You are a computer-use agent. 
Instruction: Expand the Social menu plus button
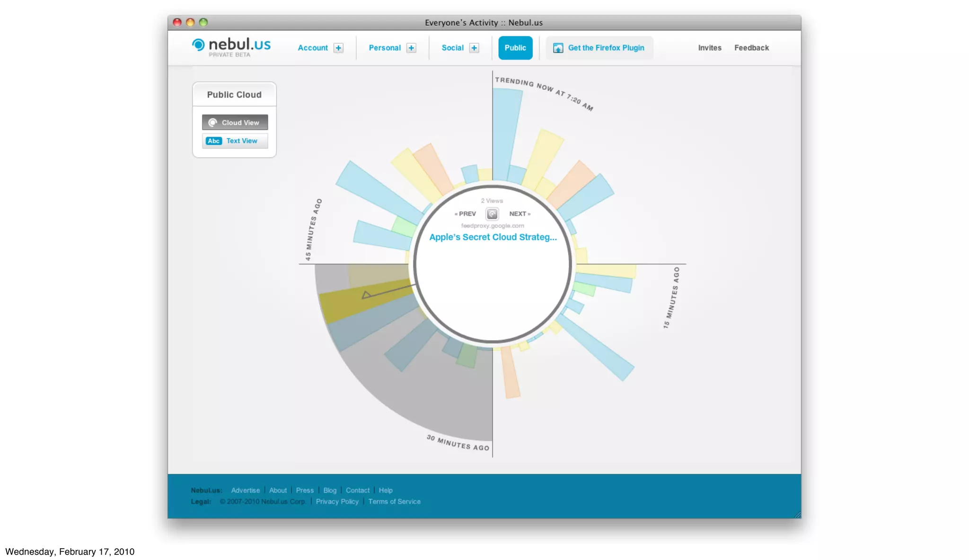coord(474,48)
